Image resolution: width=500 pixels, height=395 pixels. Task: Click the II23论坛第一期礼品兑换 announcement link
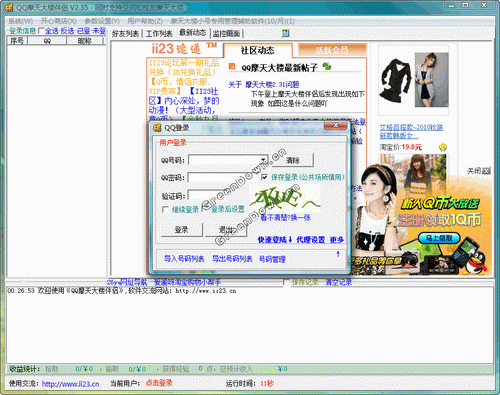(x=183, y=67)
